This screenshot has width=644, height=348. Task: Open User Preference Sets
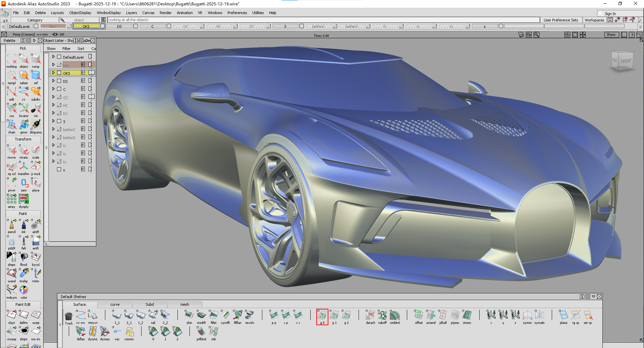[561, 20]
